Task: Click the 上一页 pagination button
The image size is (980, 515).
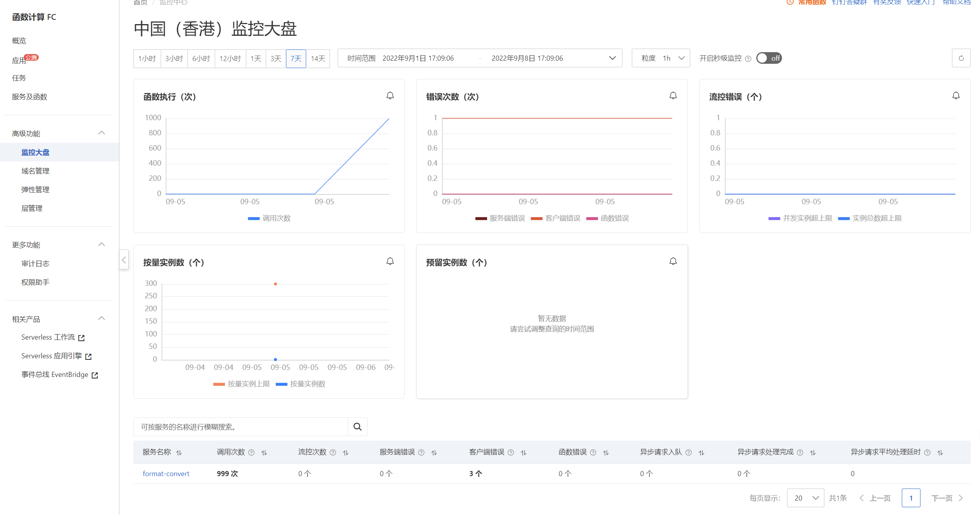Action: click(875, 498)
